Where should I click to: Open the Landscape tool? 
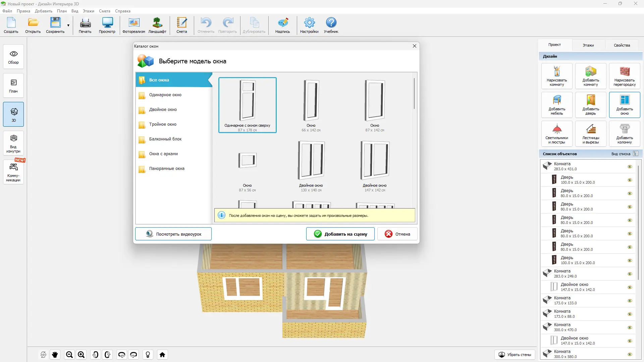(157, 25)
